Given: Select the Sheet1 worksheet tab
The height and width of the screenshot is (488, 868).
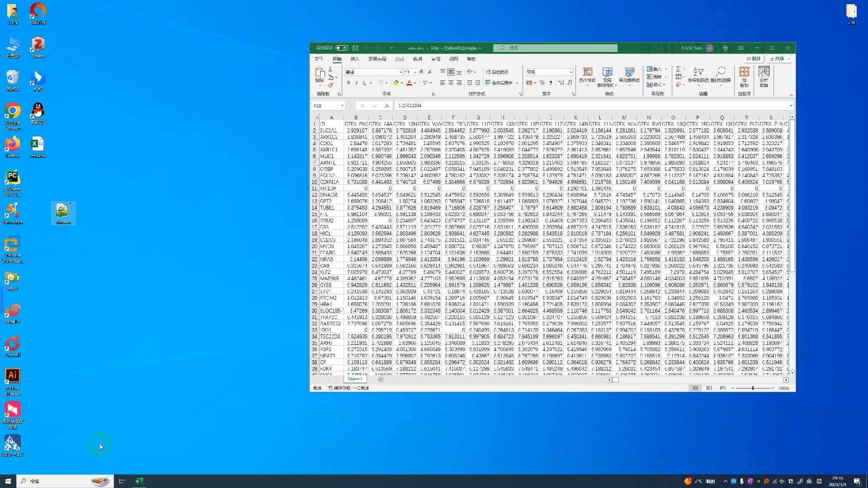Looking at the screenshot, I should (x=355, y=380).
